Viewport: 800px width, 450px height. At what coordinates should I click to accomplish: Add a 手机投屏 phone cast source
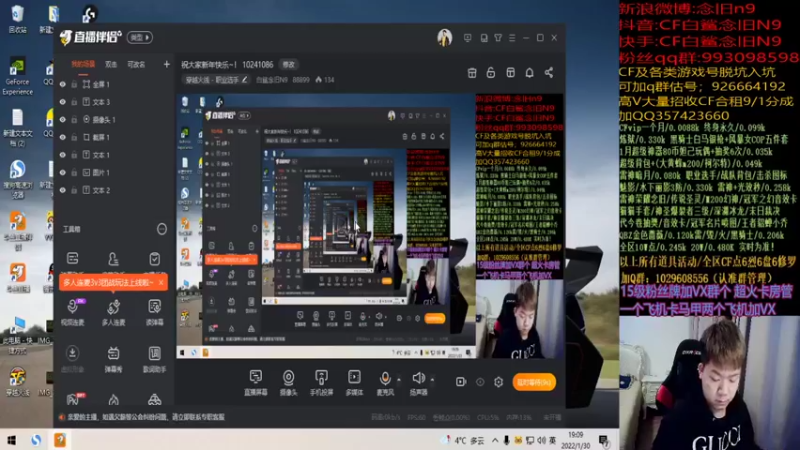tap(321, 383)
